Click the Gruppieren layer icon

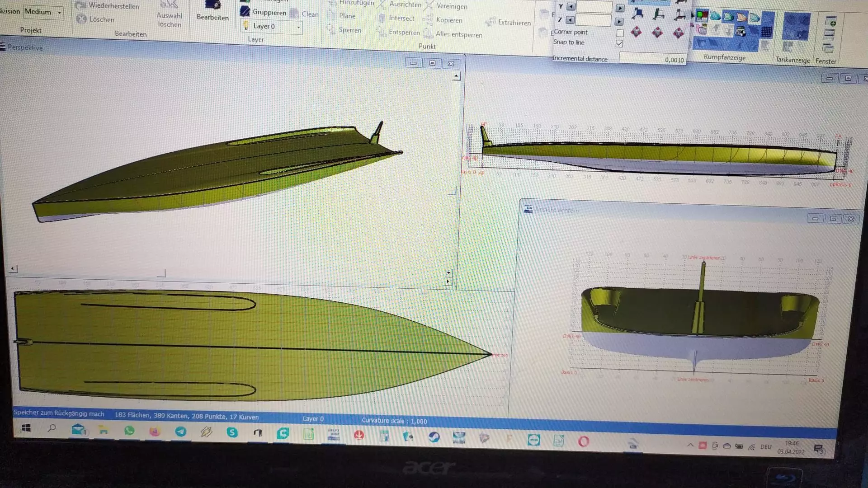click(x=245, y=12)
